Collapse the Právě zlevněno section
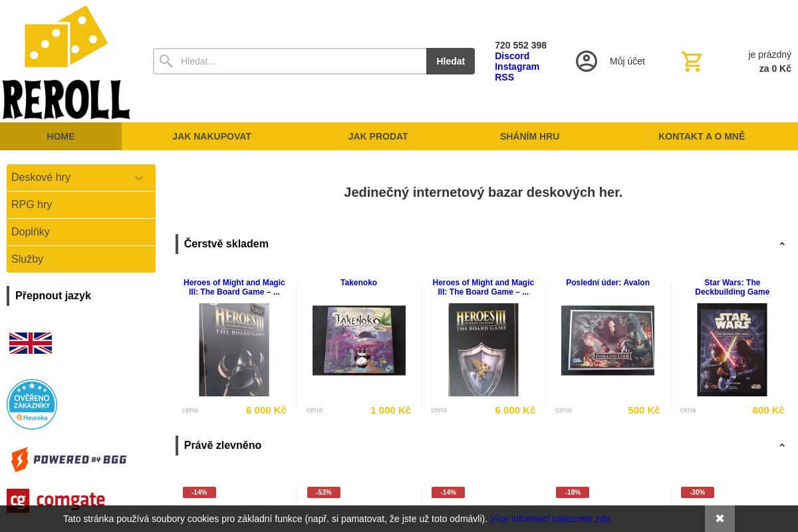This screenshot has height=532, width=798. [782, 446]
